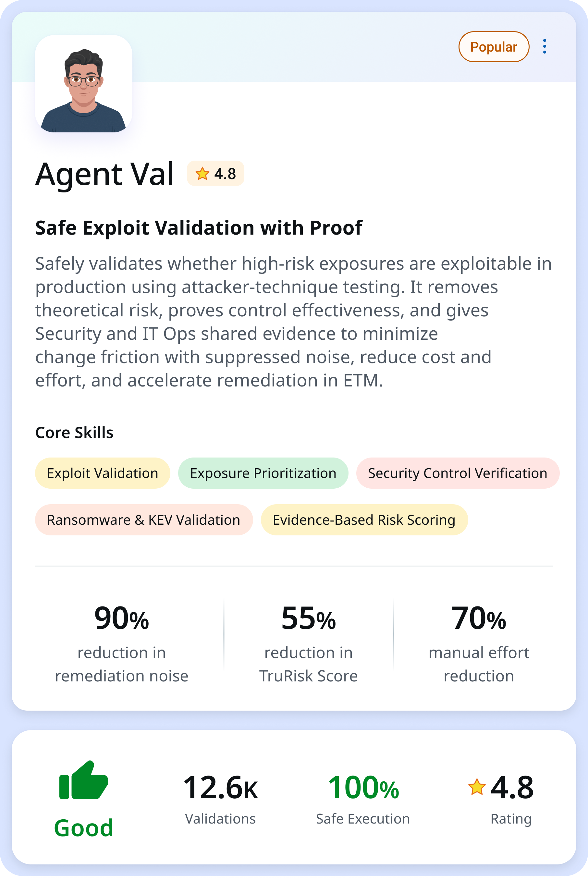Click the 100% Safe Execution statistic
The height and width of the screenshot is (880, 588).
362,799
